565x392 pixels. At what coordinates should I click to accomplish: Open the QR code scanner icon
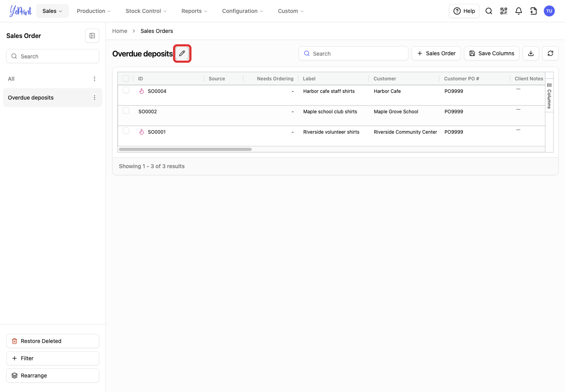(x=504, y=11)
